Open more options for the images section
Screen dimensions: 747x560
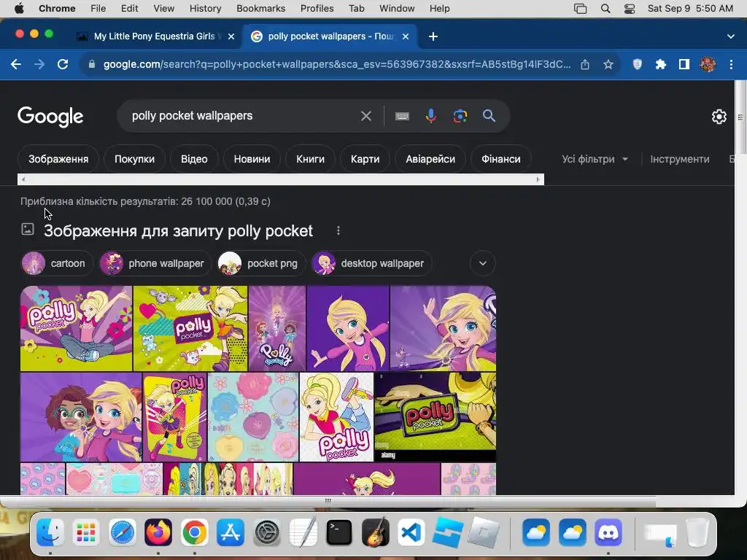338,230
